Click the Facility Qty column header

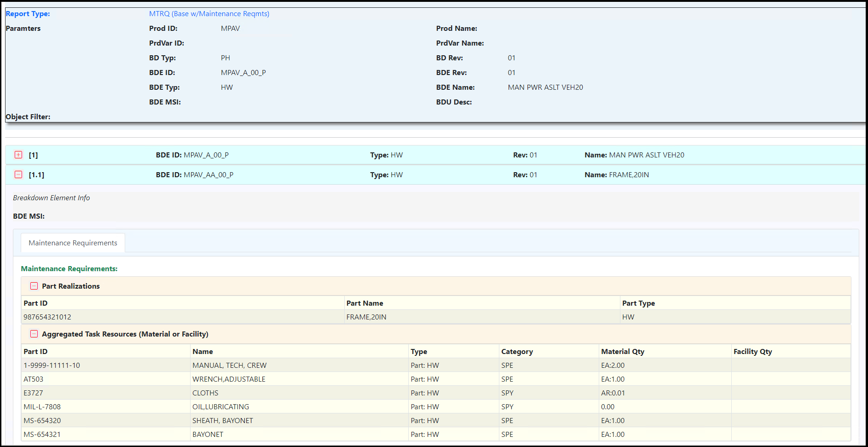click(752, 351)
